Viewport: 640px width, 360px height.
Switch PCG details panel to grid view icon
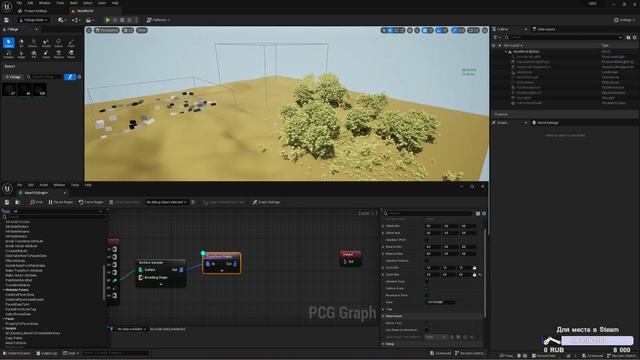coord(478,213)
